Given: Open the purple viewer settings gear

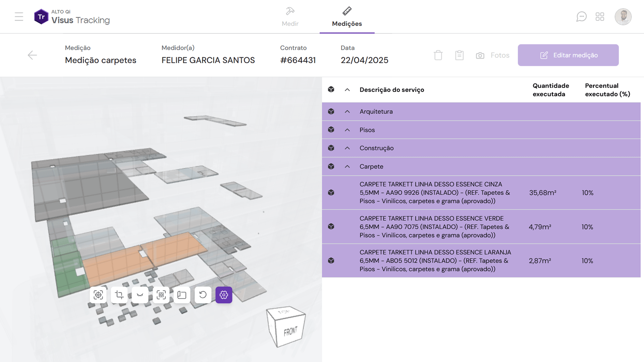Looking at the screenshot, I should pos(224,295).
